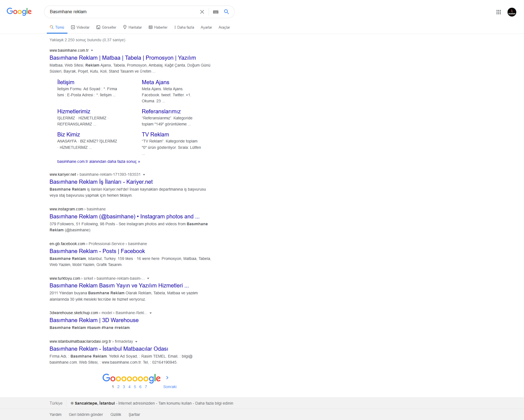This screenshot has height=420, width=524.
Task: Click the magnifier search button
Action: tap(226, 12)
